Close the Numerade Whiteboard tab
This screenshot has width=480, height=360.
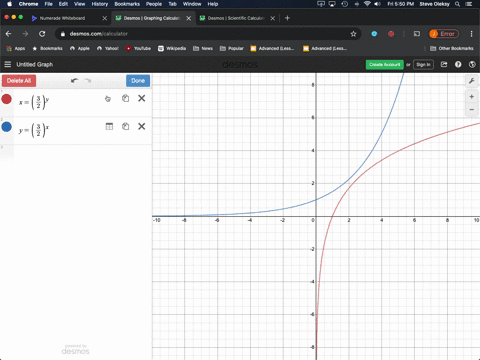coord(105,18)
